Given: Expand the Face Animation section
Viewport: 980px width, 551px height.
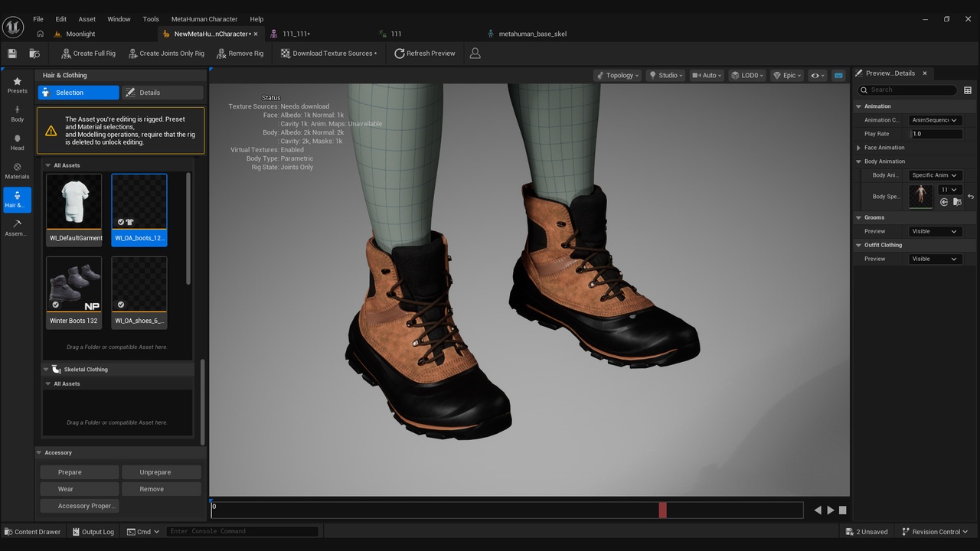Looking at the screenshot, I should [858, 148].
